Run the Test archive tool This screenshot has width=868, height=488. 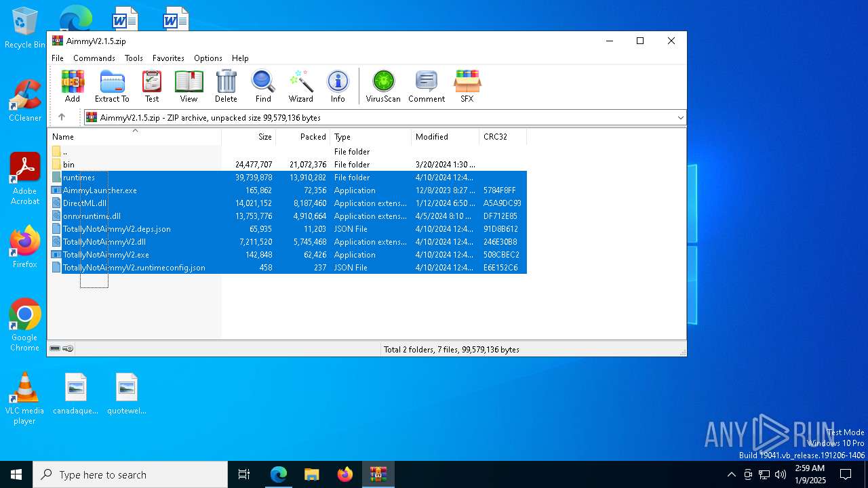(152, 86)
